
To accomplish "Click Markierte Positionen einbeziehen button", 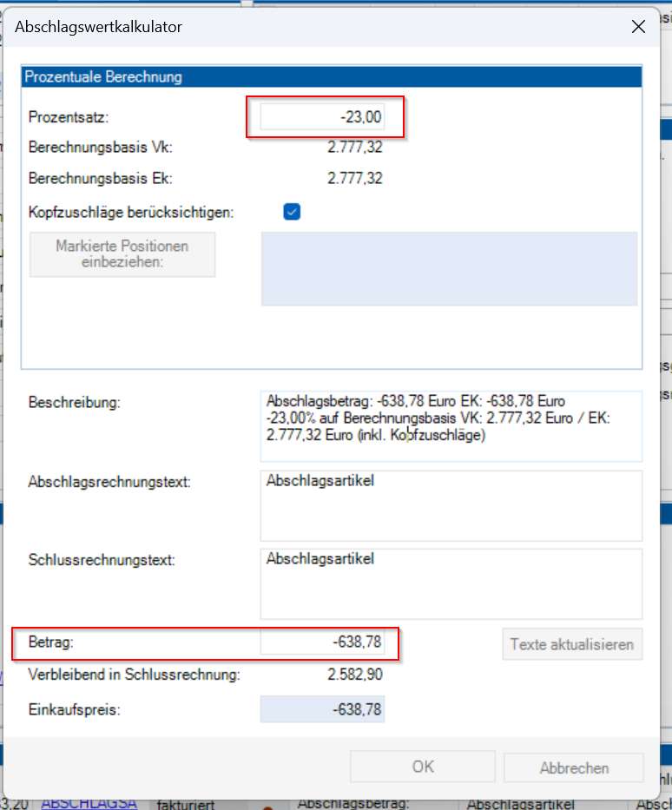I will pyautogui.click(x=122, y=254).
